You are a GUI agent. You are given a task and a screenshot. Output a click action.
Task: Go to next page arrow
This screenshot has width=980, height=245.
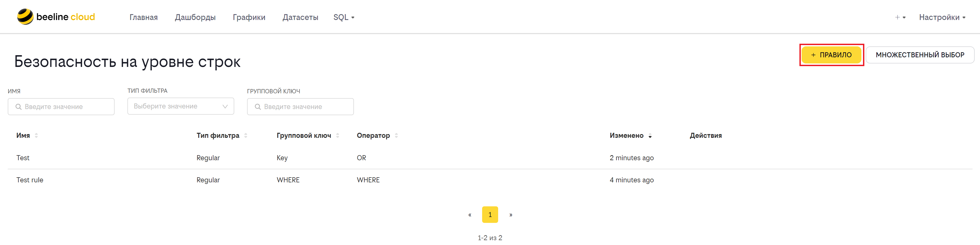(x=510, y=215)
